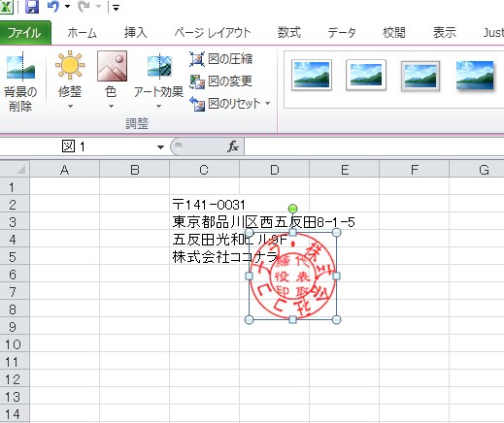Click the red company seal stamp image
504x423 pixels.
292,276
